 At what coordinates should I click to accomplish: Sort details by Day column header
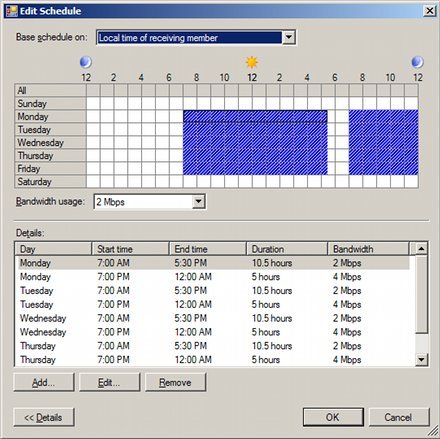point(53,249)
